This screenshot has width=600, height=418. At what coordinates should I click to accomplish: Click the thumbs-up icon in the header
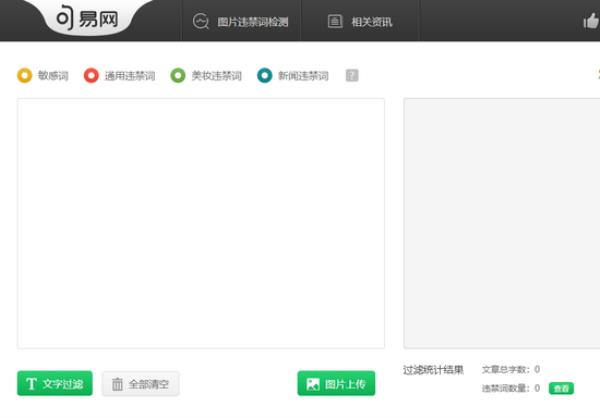point(590,21)
